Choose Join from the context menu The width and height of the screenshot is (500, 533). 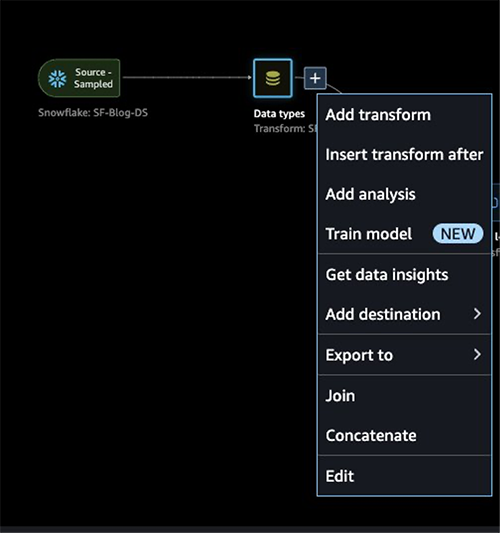[404, 396]
